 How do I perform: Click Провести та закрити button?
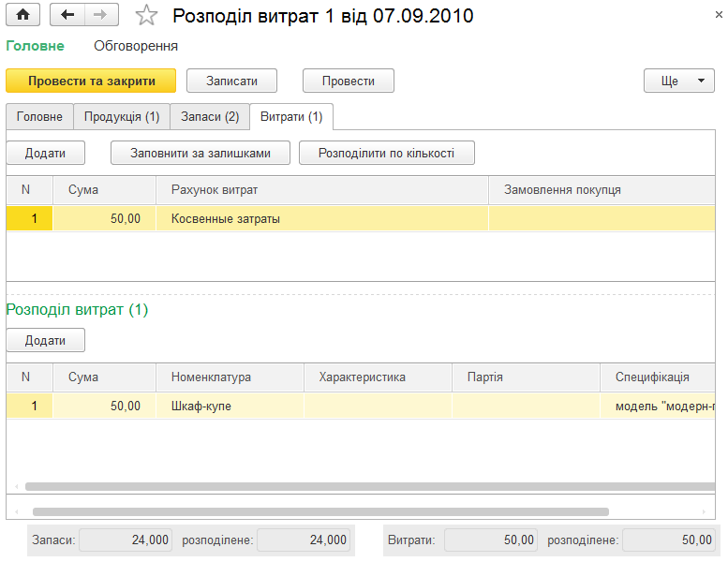[91, 81]
